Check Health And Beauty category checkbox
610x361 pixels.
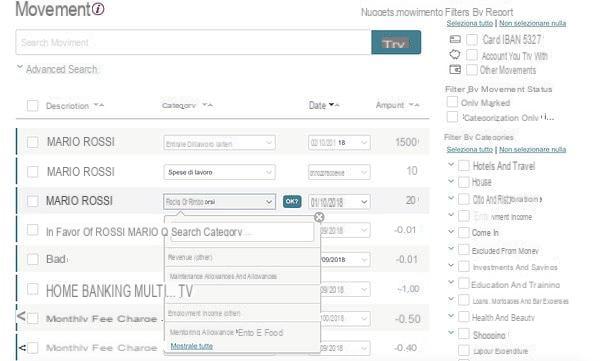pos(464,317)
